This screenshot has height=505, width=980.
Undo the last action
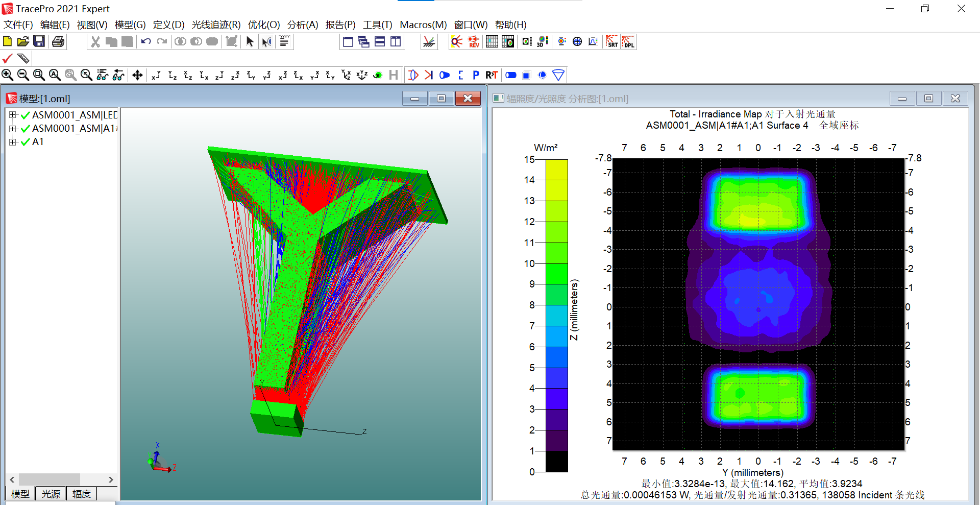pyautogui.click(x=146, y=41)
